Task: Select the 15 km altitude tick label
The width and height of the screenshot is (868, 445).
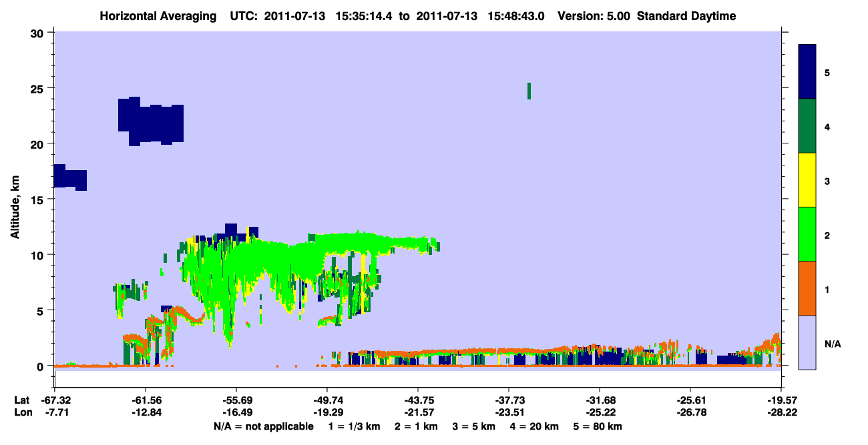Action: coord(38,199)
